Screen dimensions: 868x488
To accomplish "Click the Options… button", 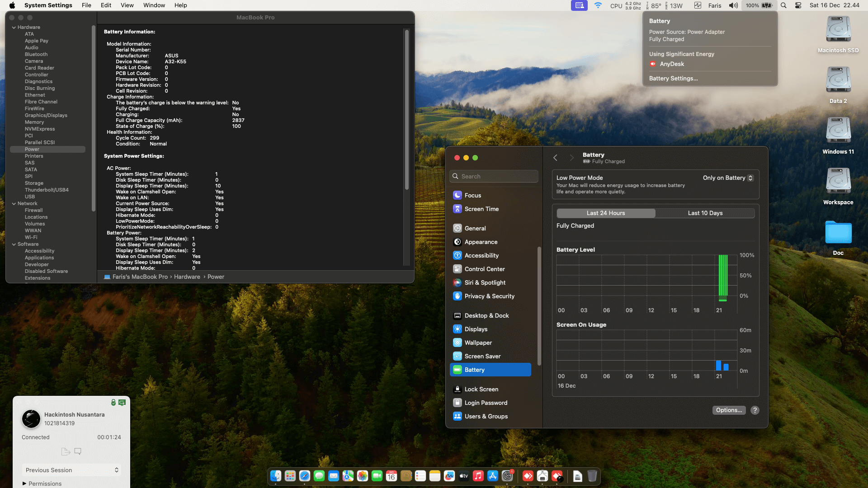I will (729, 410).
